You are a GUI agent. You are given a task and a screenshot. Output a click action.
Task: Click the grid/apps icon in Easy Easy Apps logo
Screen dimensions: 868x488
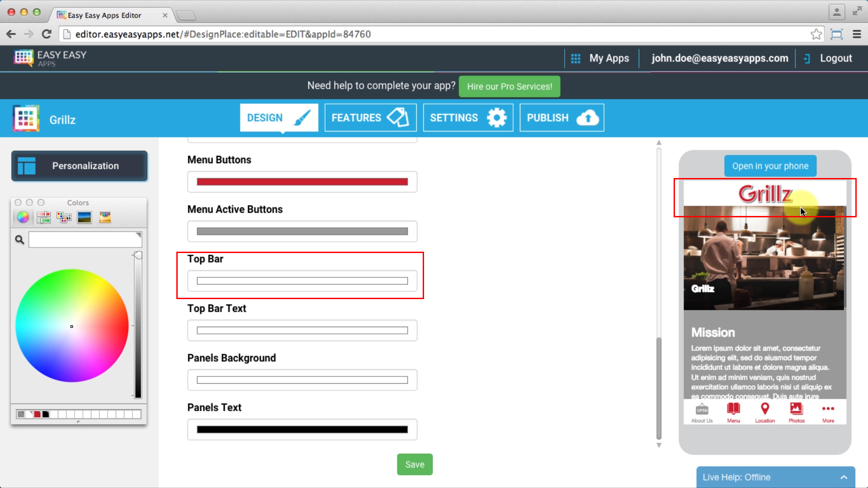tap(23, 58)
